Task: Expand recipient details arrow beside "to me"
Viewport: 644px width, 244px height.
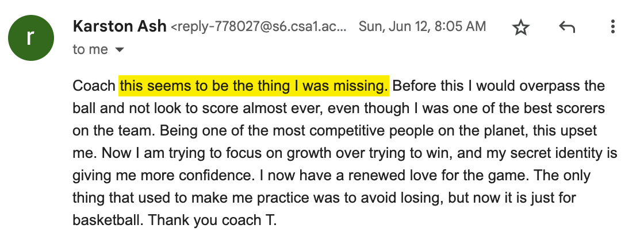Action: tap(120, 50)
